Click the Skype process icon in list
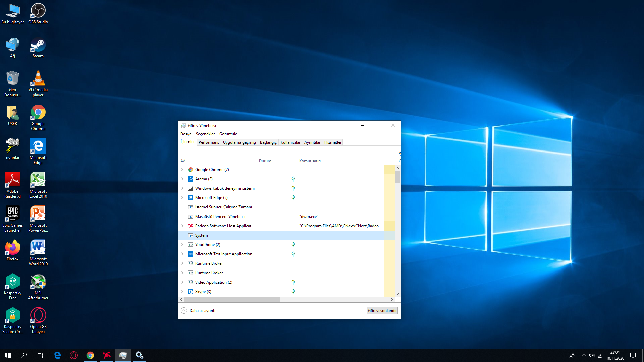This screenshot has width=644, height=362. click(190, 292)
